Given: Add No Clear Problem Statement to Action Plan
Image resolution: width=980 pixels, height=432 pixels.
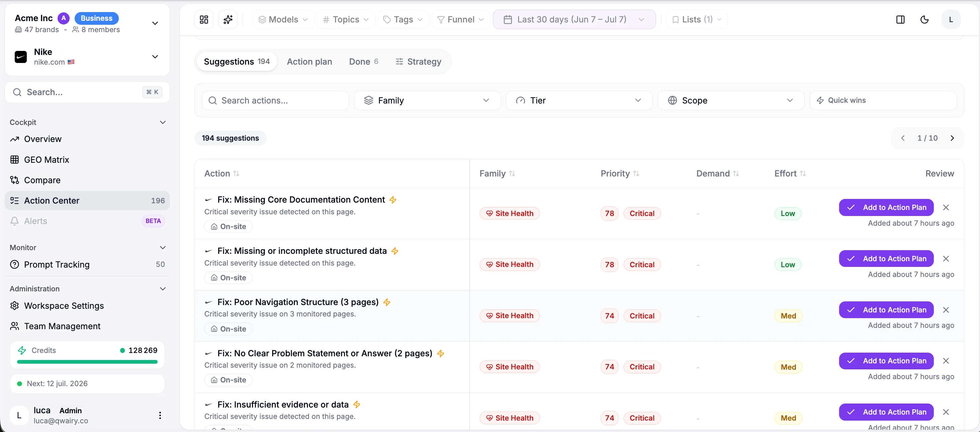Looking at the screenshot, I should 886,361.
